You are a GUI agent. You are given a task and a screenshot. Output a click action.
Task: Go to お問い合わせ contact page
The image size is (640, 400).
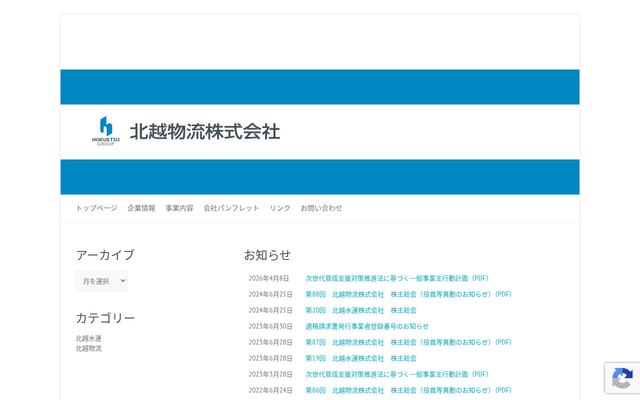pyautogui.click(x=322, y=208)
